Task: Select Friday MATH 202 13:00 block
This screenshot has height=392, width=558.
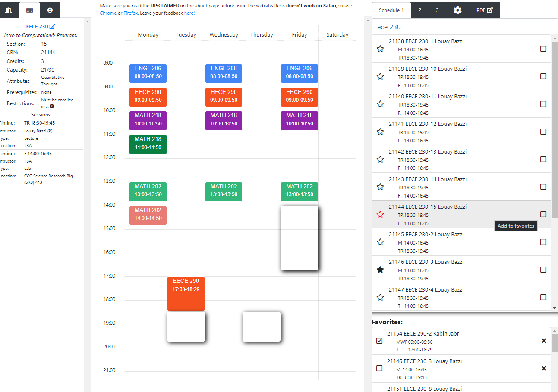Action: click(x=299, y=191)
